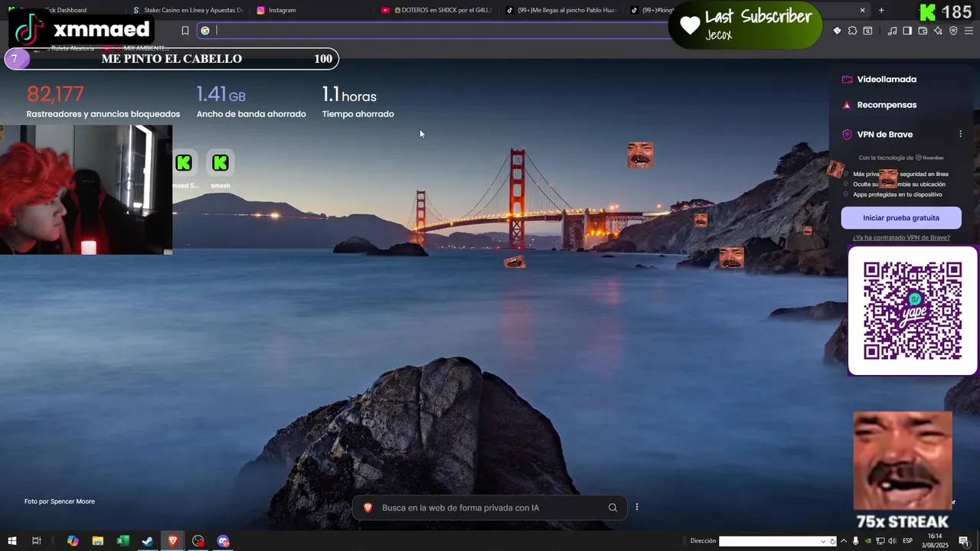Image resolution: width=980 pixels, height=551 pixels.
Task: Show hidden system tray icons chevron
Action: (x=844, y=541)
